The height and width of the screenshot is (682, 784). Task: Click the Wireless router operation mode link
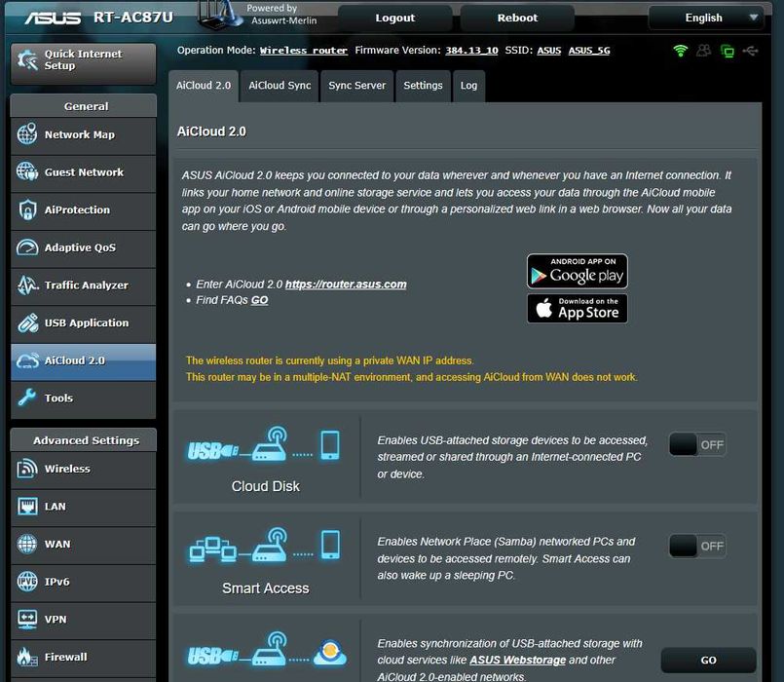pyautogui.click(x=304, y=51)
